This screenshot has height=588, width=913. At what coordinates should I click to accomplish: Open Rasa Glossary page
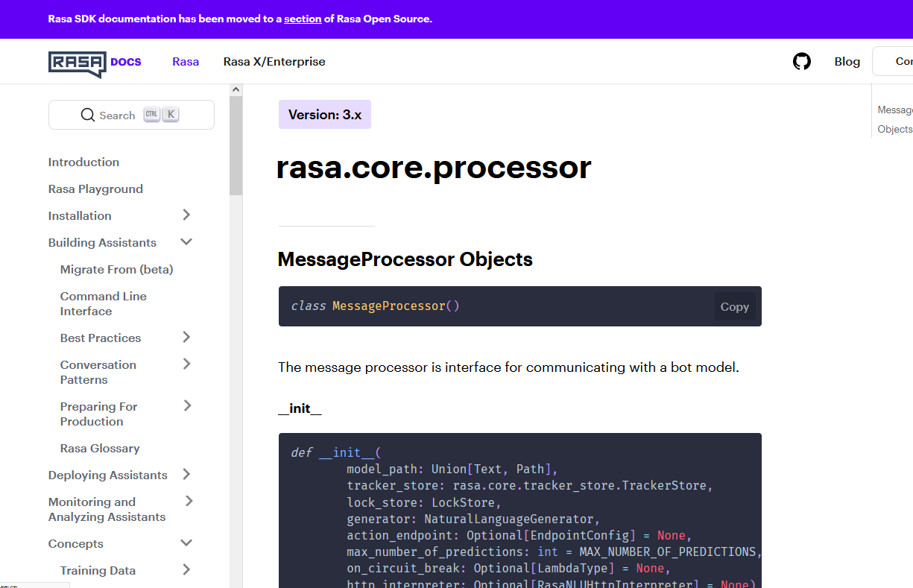pos(100,449)
